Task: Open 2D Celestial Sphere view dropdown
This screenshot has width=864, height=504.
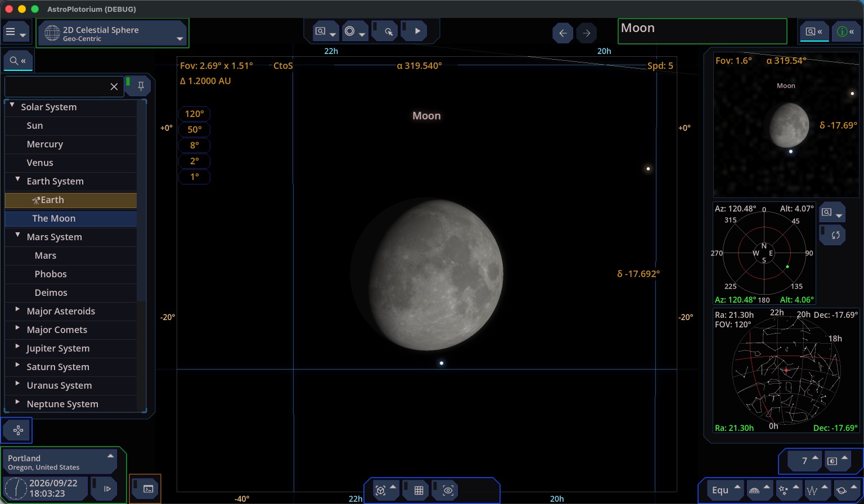Action: pyautogui.click(x=113, y=33)
